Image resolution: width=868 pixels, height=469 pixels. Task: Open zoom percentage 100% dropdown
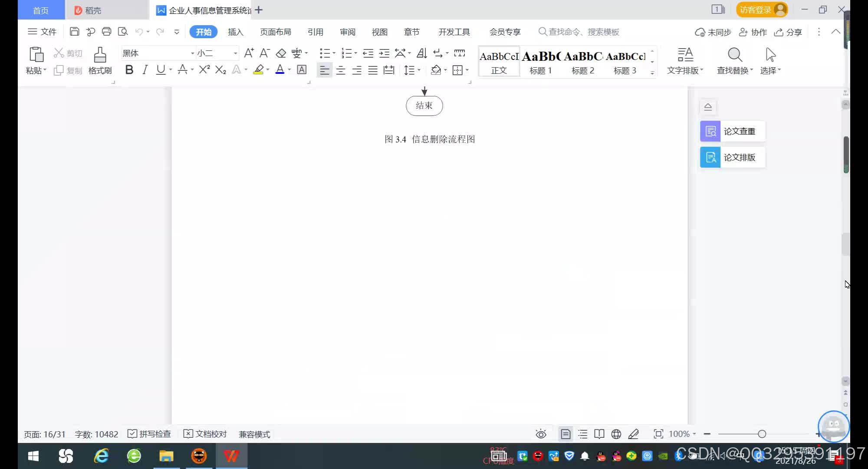pos(682,434)
